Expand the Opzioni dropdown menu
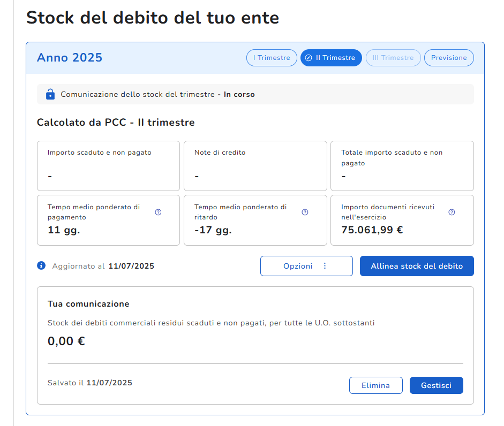Viewport: 504px width, 426px height. [306, 266]
